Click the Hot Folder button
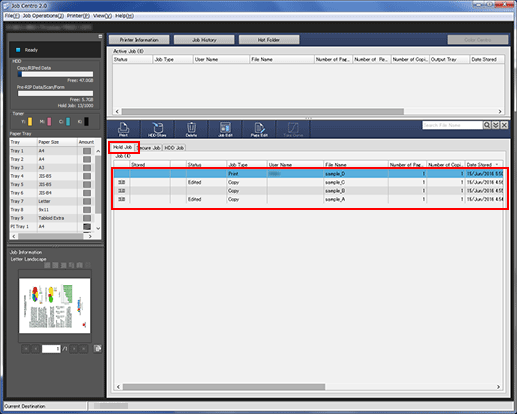Screen dimensions: 517x414 tap(269, 40)
